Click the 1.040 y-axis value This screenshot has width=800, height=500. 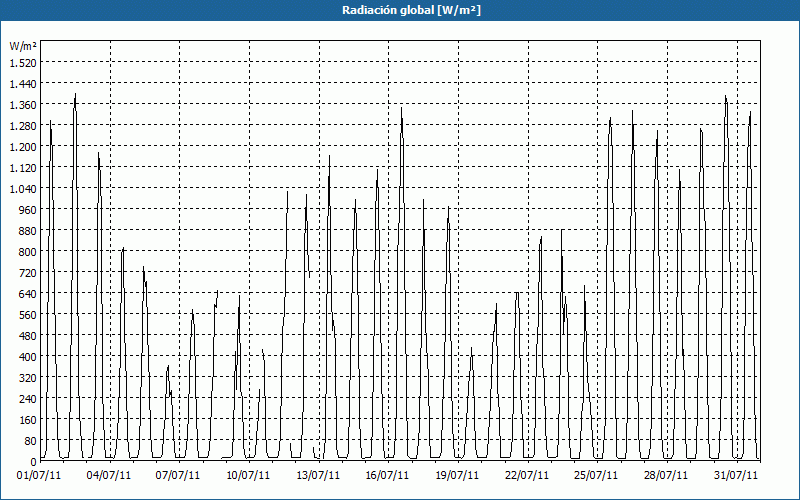coord(23,189)
